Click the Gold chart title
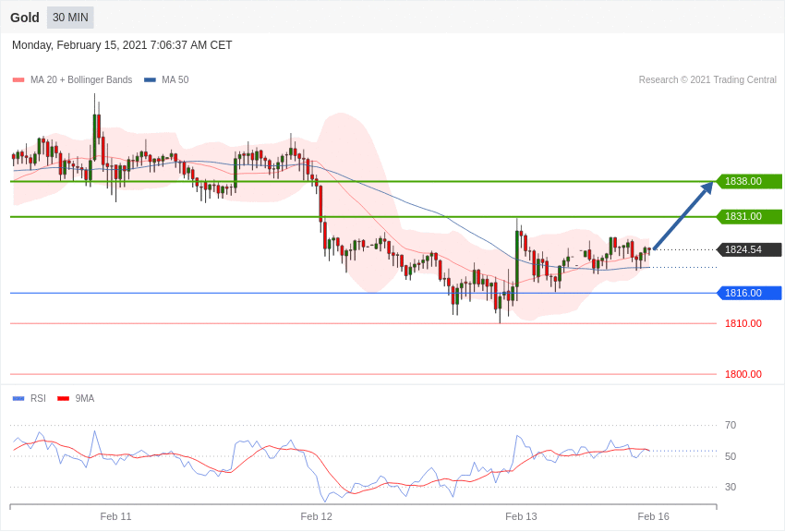The width and height of the screenshot is (785, 532). (25, 18)
